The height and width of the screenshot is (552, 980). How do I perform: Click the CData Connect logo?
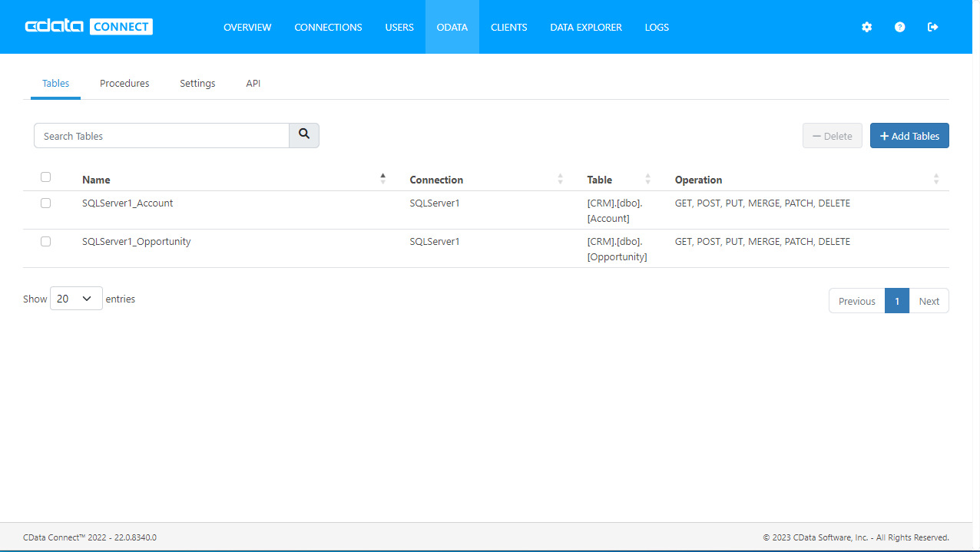tap(89, 27)
